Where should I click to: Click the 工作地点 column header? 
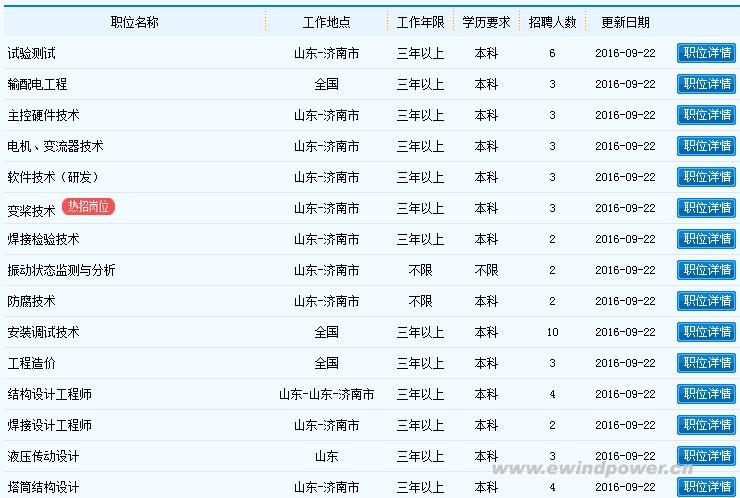click(x=326, y=22)
